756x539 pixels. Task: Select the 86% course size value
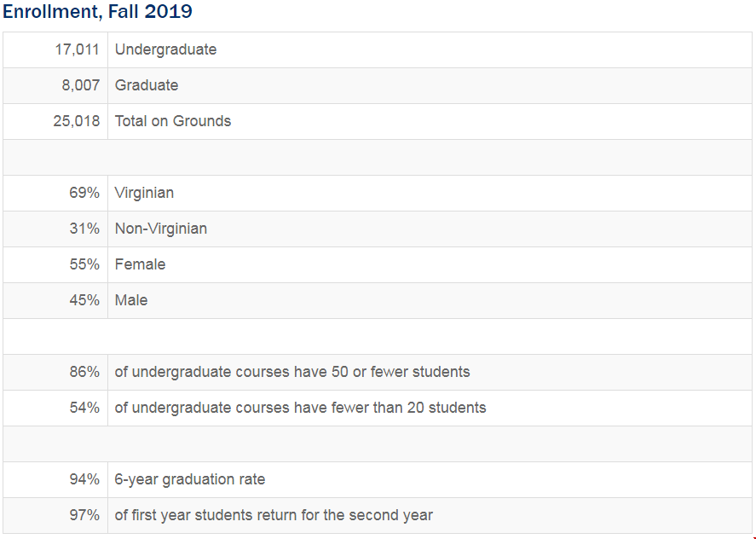84,372
